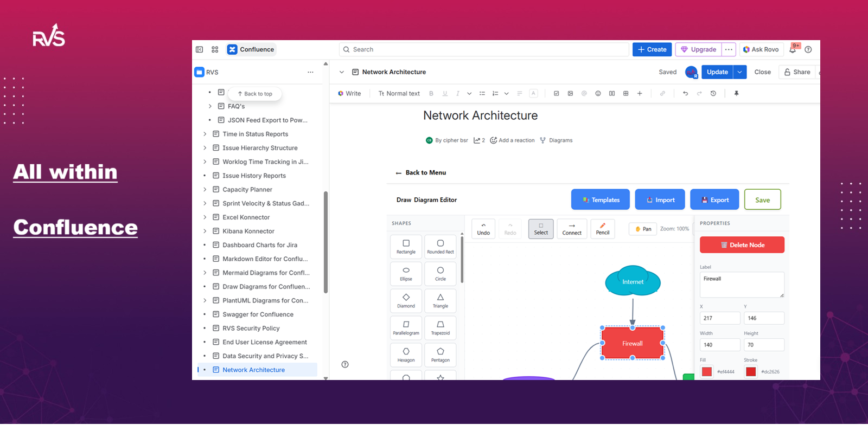Select the Diamond shape
868x425 pixels.
click(406, 301)
